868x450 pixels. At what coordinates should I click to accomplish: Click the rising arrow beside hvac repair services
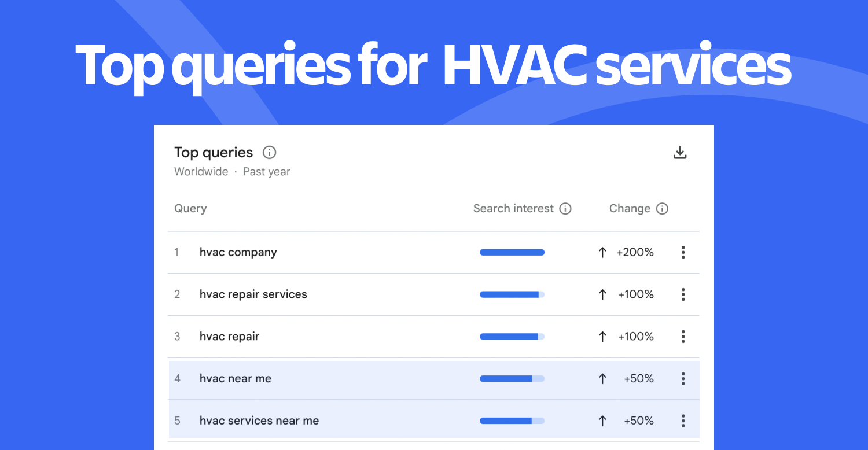pyautogui.click(x=602, y=294)
